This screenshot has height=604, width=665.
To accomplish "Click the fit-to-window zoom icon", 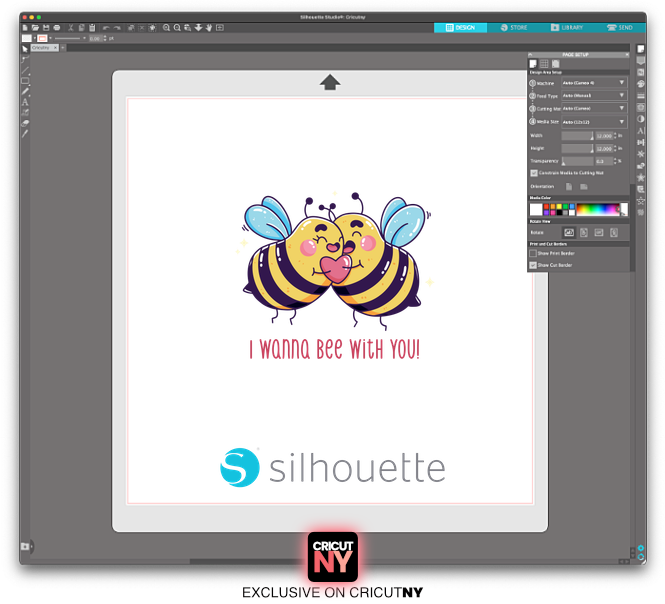I will 220,28.
